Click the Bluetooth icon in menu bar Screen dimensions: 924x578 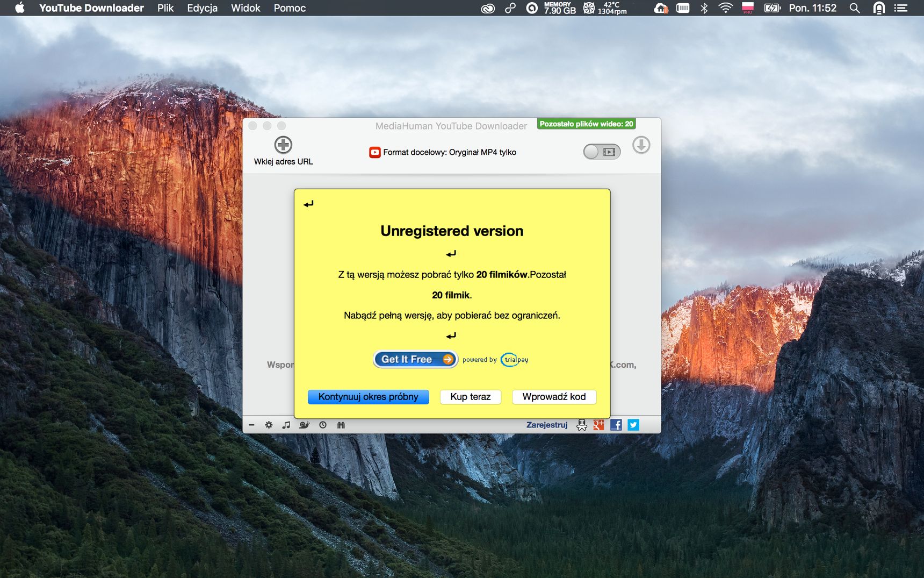(704, 8)
